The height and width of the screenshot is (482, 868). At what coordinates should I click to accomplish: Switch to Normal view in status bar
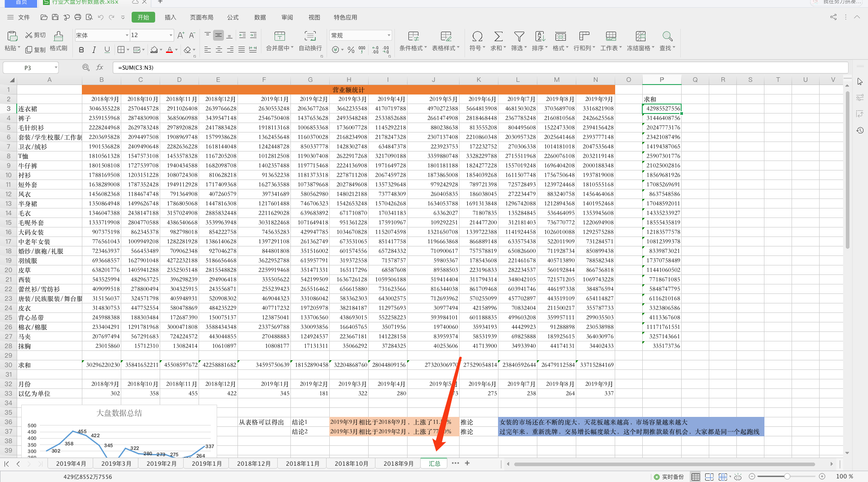click(696, 477)
